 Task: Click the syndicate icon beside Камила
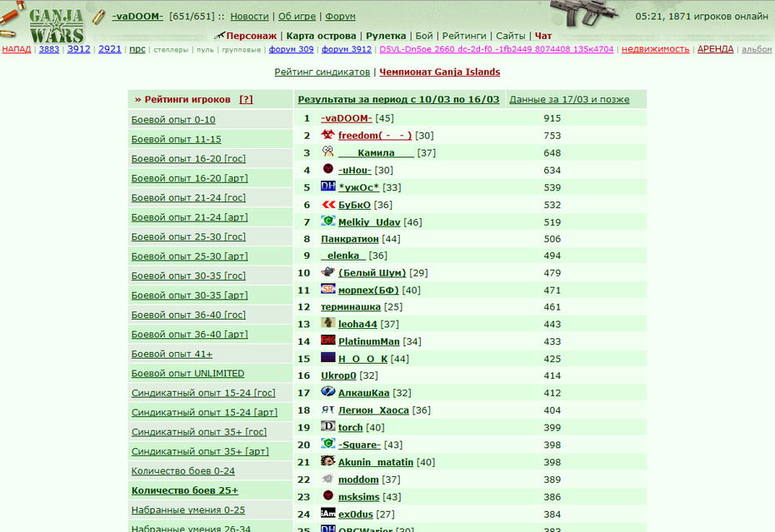[x=327, y=152]
